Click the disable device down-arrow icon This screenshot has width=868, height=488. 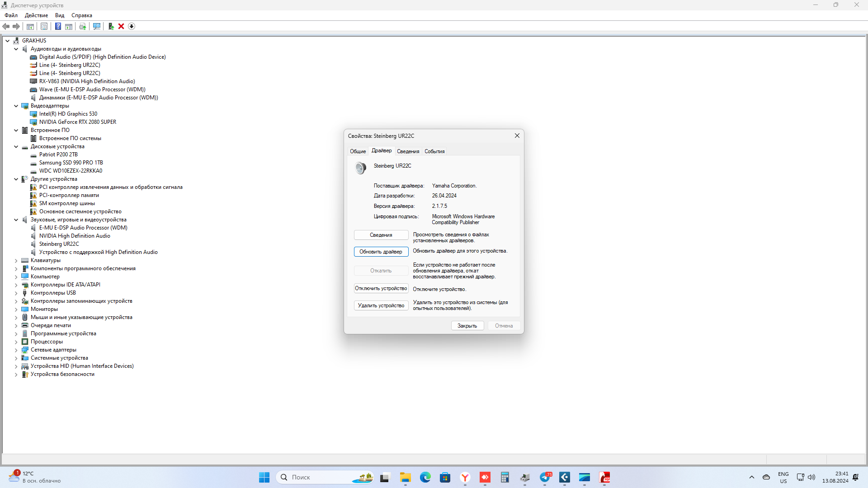132,26
